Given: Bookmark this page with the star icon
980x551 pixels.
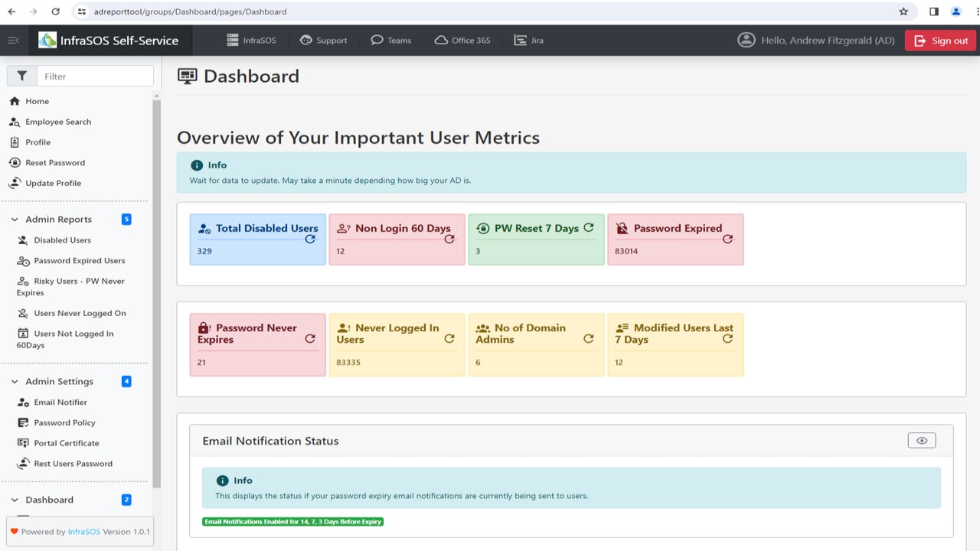Looking at the screenshot, I should point(903,11).
